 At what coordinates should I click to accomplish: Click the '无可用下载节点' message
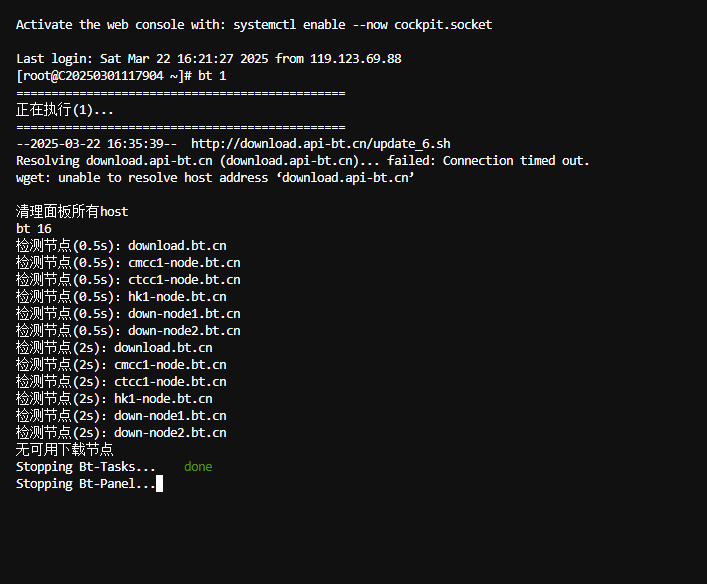coord(64,450)
